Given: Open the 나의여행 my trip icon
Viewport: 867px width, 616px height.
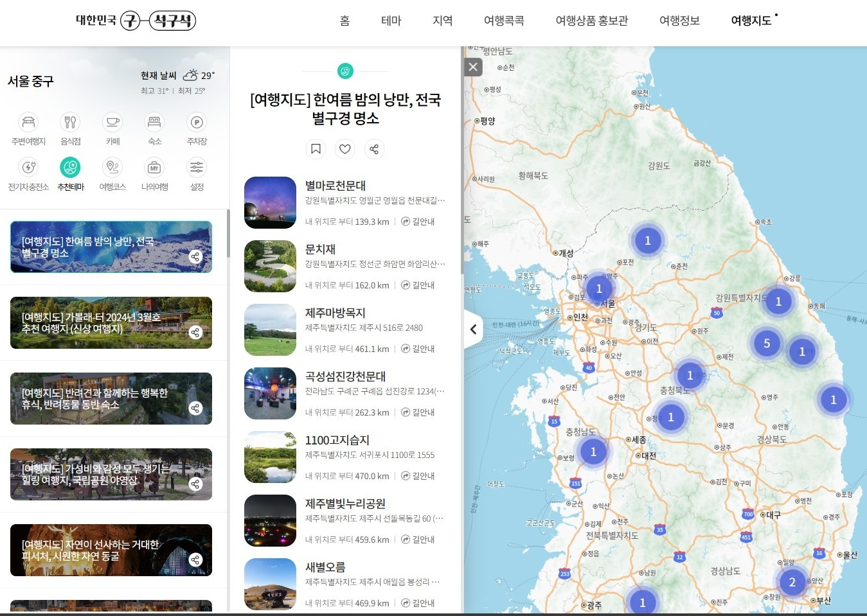Looking at the screenshot, I should coord(154,168).
